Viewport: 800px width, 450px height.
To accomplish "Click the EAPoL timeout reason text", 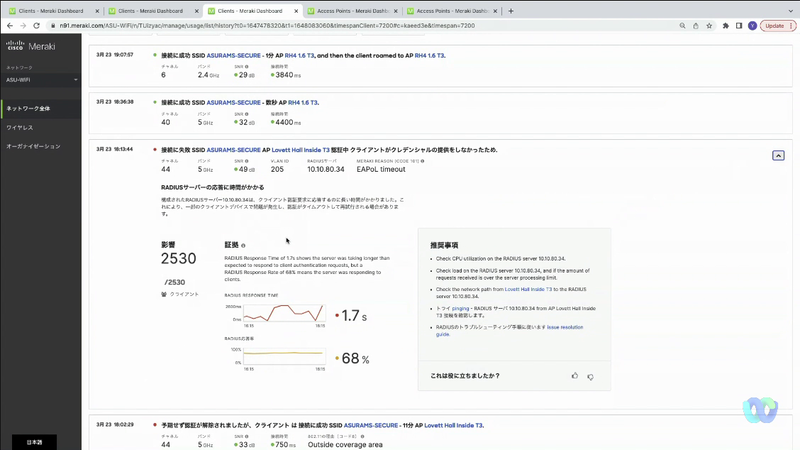I will [x=381, y=169].
